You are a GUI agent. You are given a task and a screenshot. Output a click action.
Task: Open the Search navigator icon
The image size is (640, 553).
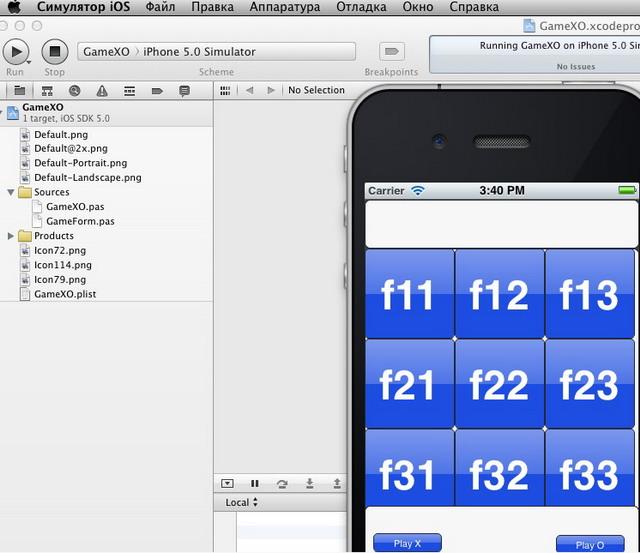(74, 90)
